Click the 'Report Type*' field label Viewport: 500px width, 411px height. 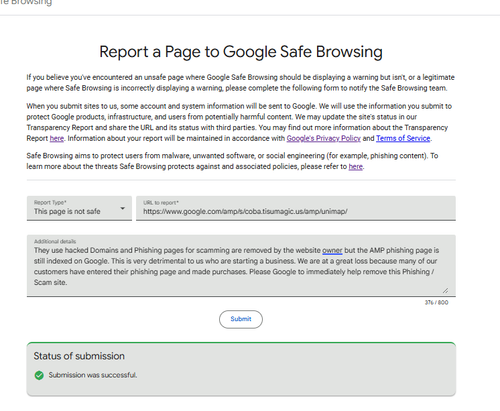[x=50, y=202]
